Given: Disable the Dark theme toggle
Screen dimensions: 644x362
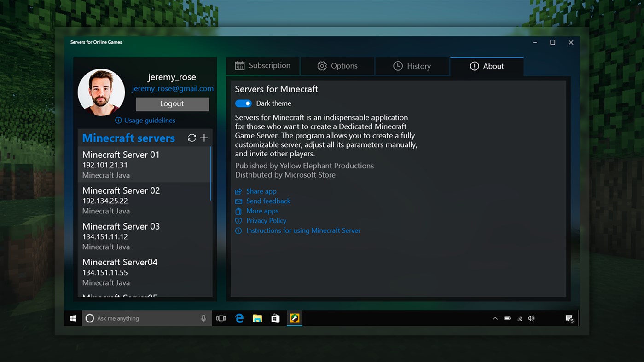Looking at the screenshot, I should point(243,103).
